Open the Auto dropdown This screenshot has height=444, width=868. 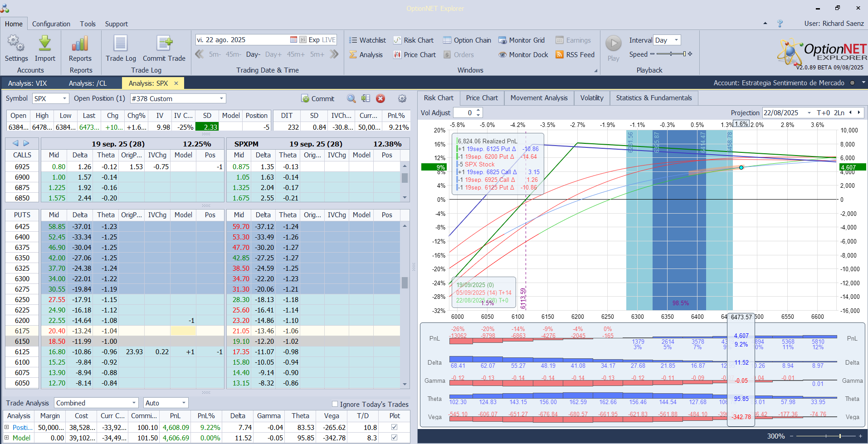point(184,403)
